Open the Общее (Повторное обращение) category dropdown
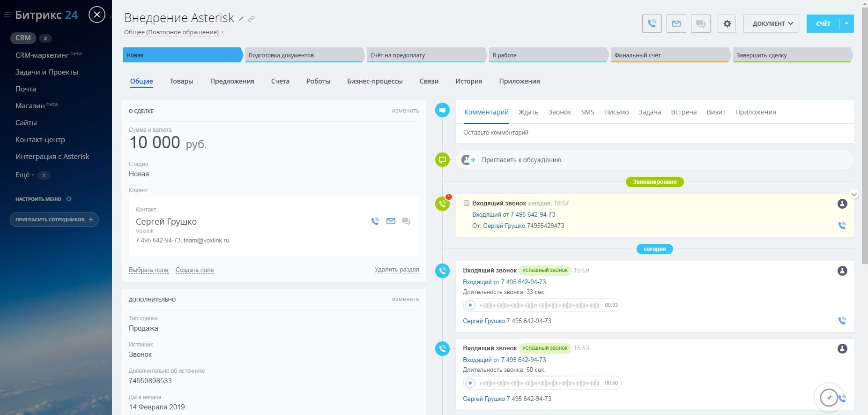 174,32
